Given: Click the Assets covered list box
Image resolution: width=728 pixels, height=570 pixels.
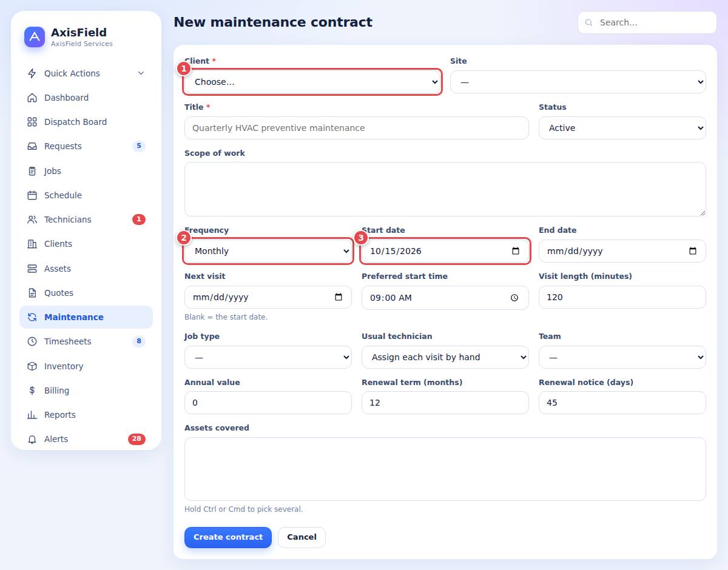Looking at the screenshot, I should pos(445,469).
